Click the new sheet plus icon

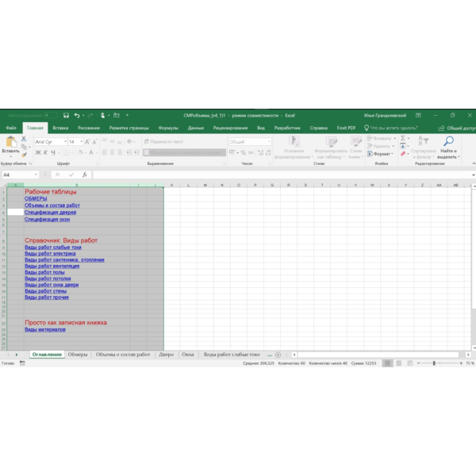278,355
